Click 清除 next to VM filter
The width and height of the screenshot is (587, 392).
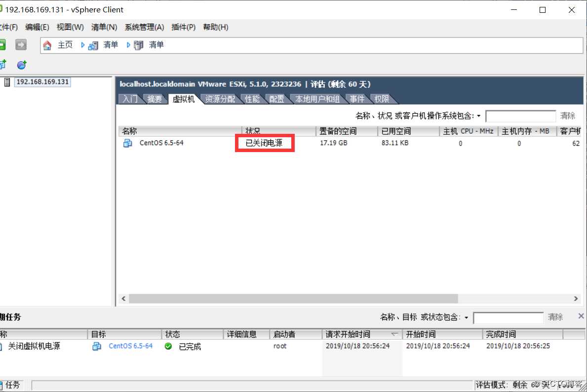point(568,116)
